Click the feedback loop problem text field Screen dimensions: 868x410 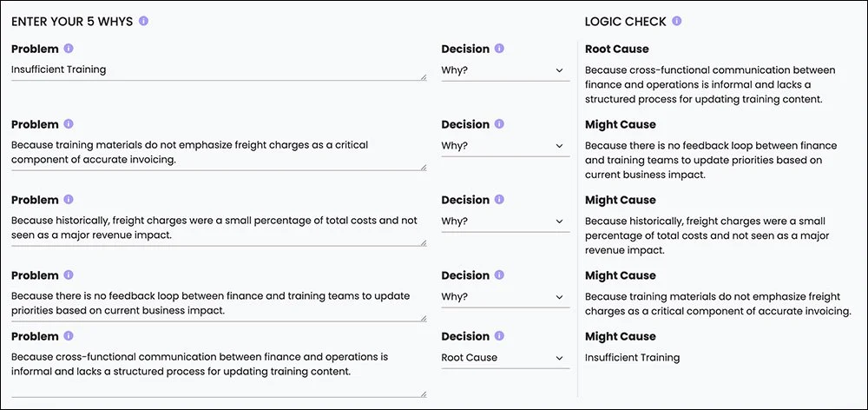pos(217,303)
